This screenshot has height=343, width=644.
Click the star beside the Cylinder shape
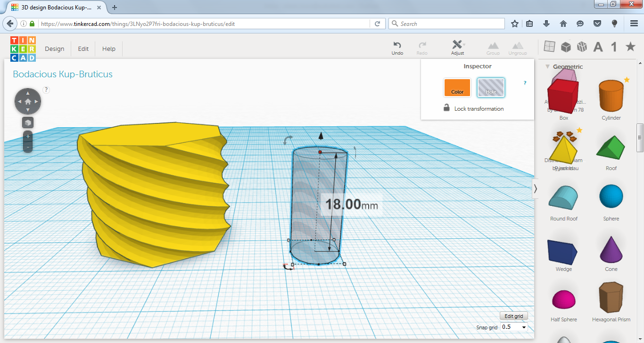[627, 80]
